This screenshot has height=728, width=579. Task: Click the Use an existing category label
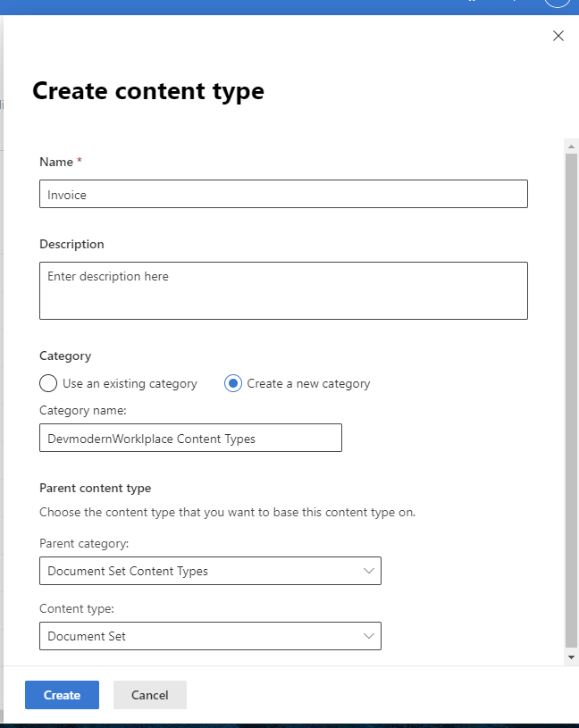click(x=130, y=383)
